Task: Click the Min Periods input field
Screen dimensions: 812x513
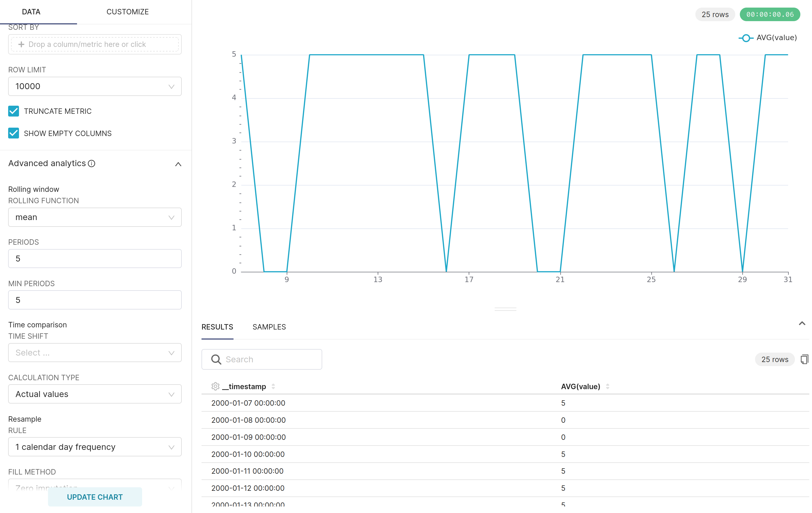Action: coord(95,300)
